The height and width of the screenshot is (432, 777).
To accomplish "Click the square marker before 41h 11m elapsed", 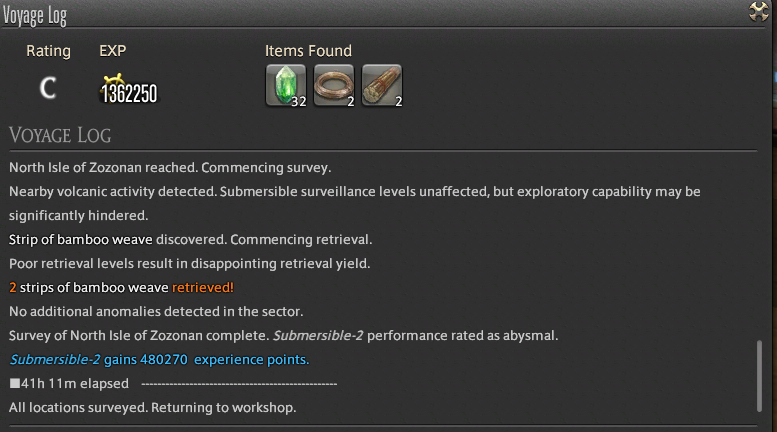I will pos(14,383).
